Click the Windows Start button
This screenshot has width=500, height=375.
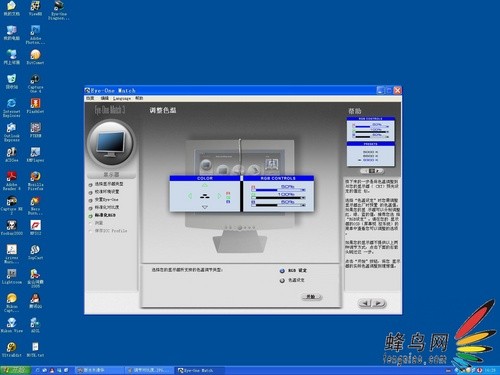pyautogui.click(x=15, y=370)
